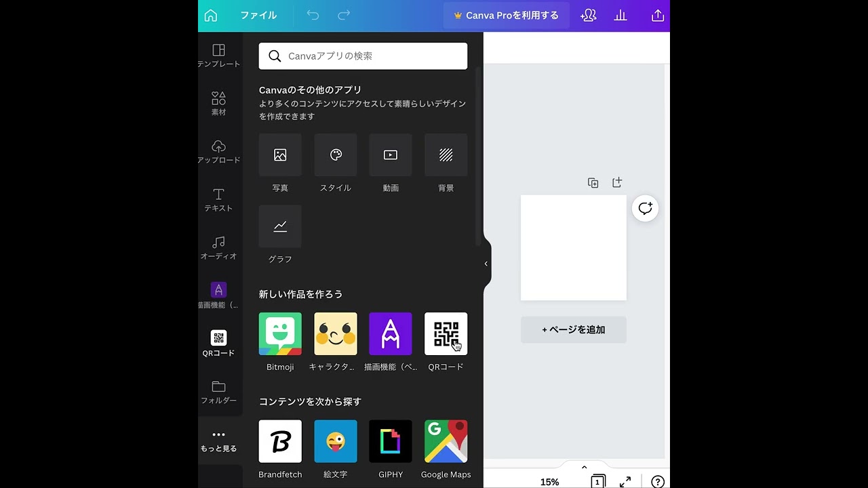Enter fullscreen presentation mode
The width and height of the screenshot is (868, 488).
pyautogui.click(x=625, y=481)
